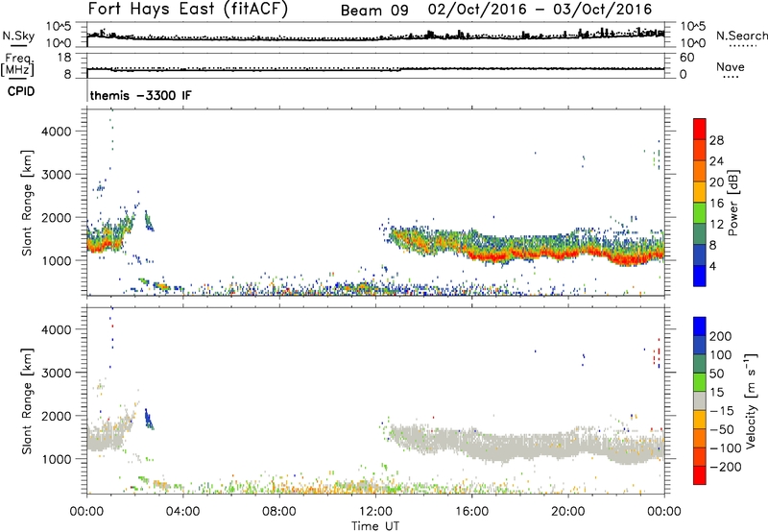
Task: Click the "-100" tick on the Velocity colorbar
Action: (726, 448)
